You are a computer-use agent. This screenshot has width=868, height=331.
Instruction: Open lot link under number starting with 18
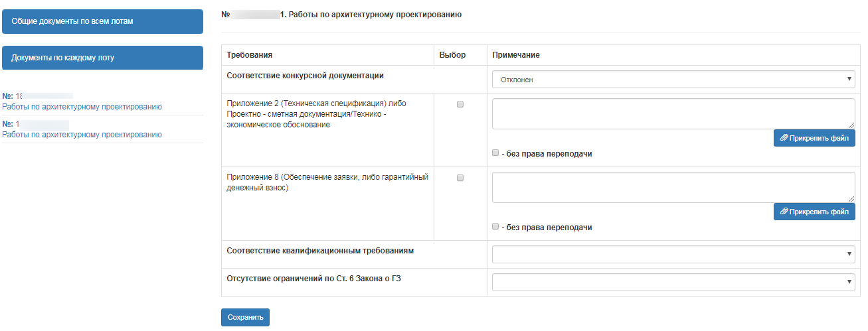[x=82, y=107]
